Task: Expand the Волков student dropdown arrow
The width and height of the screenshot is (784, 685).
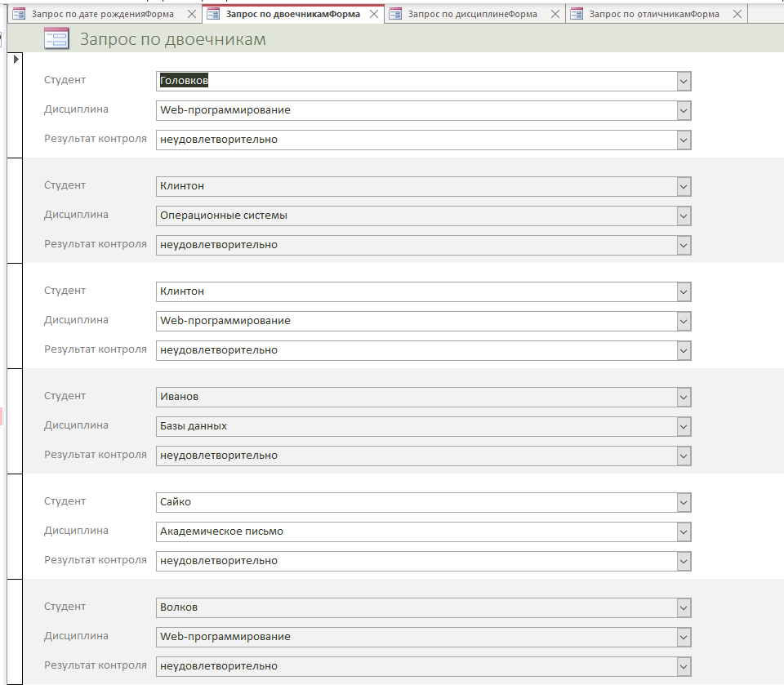Action: [684, 608]
